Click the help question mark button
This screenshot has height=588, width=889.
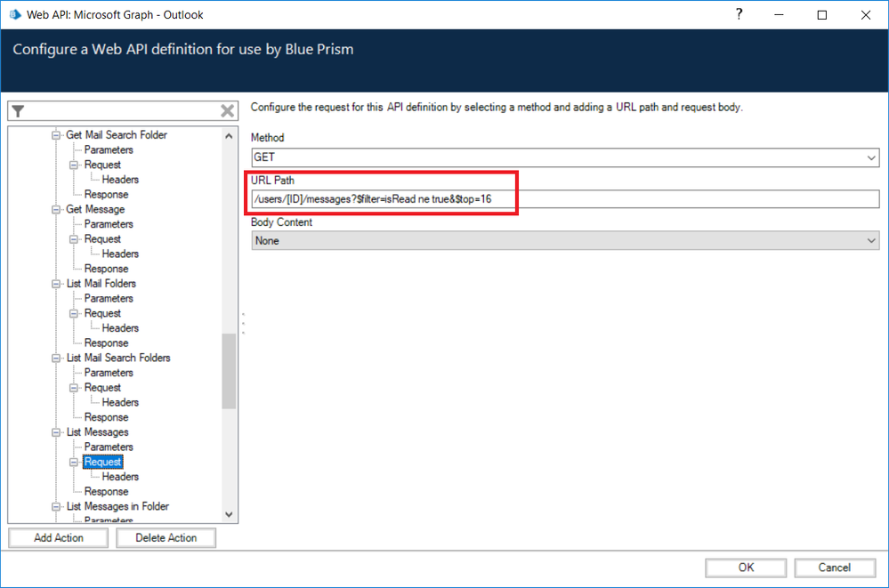point(739,15)
